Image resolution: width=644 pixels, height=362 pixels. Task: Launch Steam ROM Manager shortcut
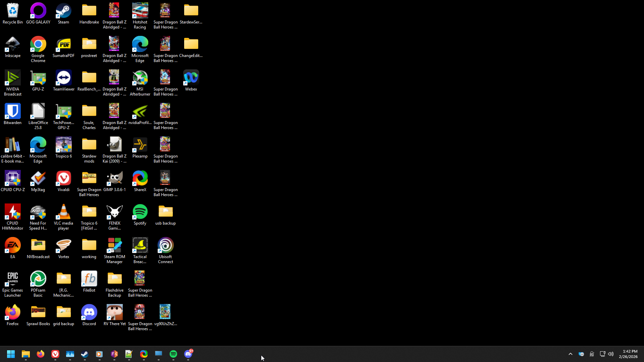[x=114, y=251]
